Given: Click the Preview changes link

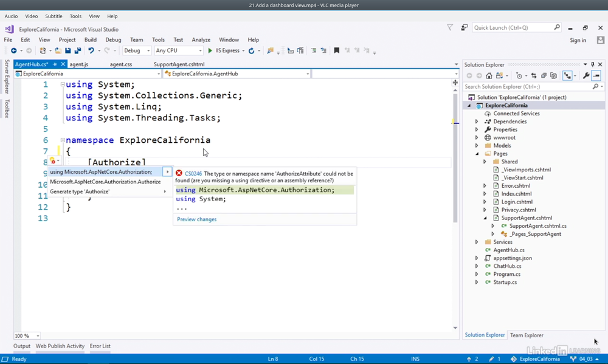Looking at the screenshot, I should 196,219.
